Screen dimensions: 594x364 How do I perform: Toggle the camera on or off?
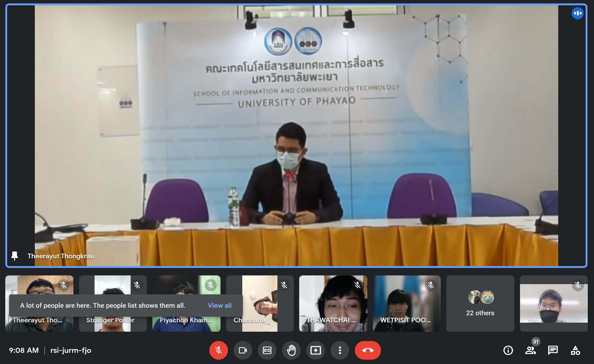(243, 350)
